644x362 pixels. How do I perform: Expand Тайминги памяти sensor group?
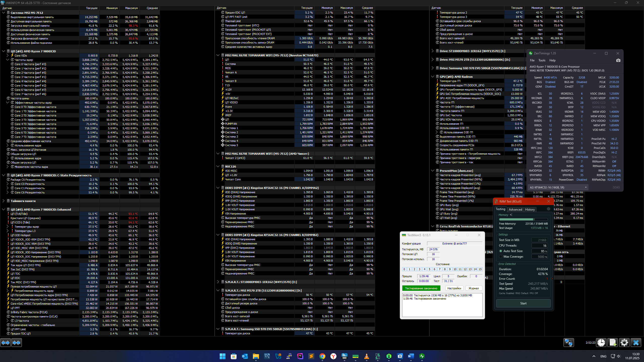point(4,201)
